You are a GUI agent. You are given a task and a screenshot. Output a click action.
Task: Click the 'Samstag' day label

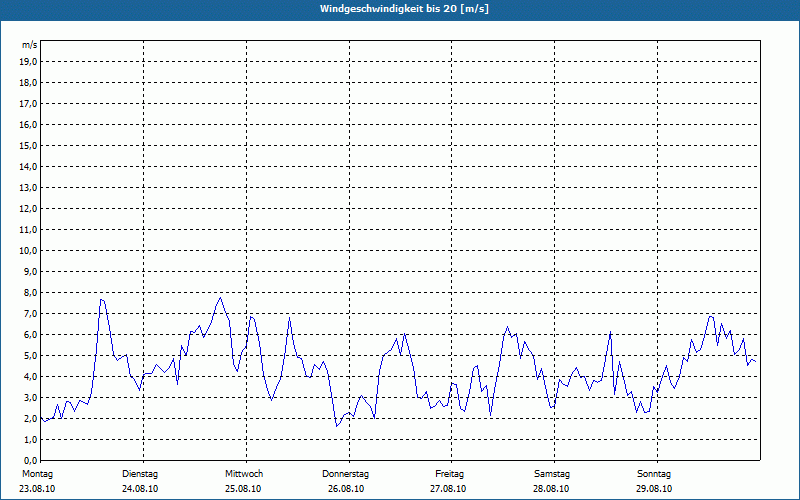(552, 474)
